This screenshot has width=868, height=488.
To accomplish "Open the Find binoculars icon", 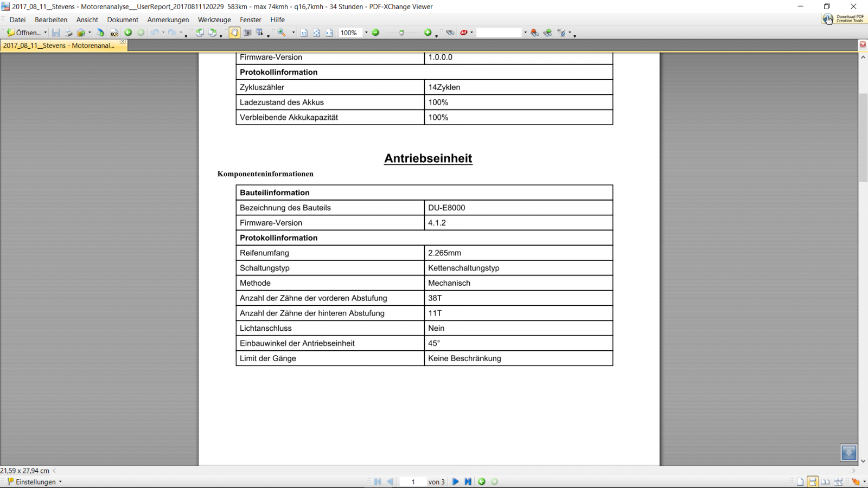I will pos(450,33).
